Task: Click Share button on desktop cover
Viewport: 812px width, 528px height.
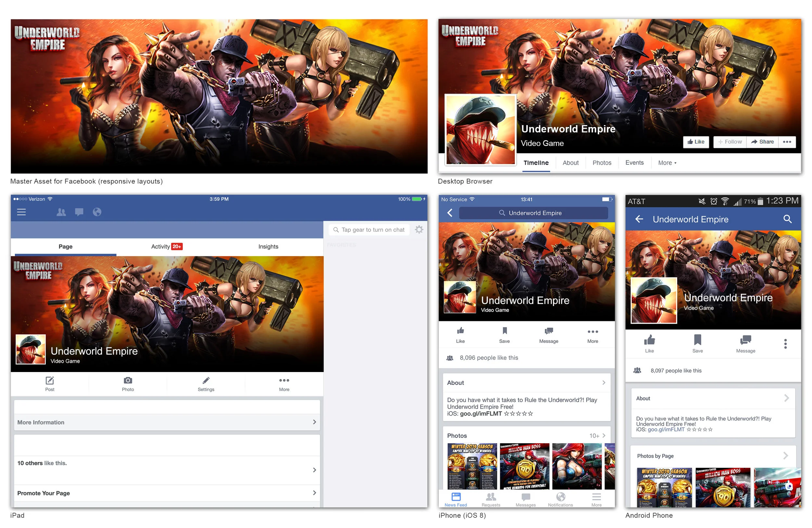Action: click(762, 142)
